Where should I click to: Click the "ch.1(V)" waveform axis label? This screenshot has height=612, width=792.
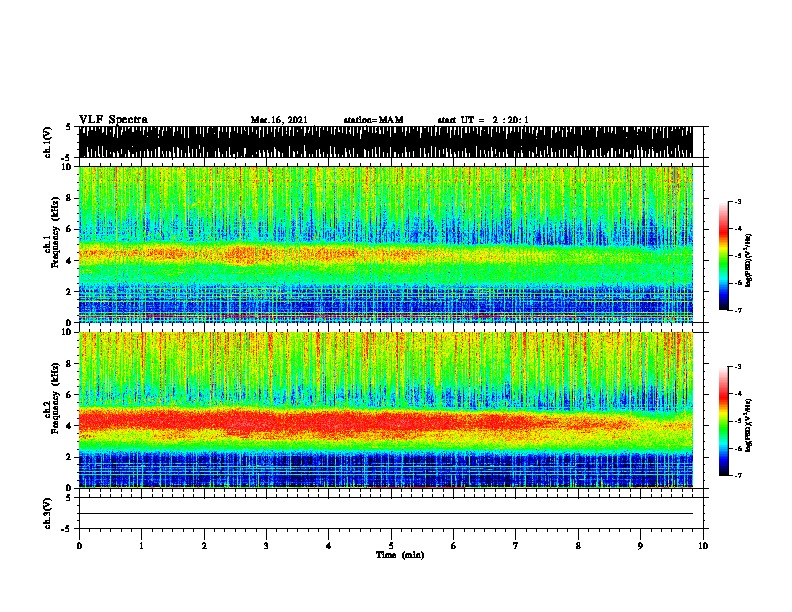(x=48, y=142)
